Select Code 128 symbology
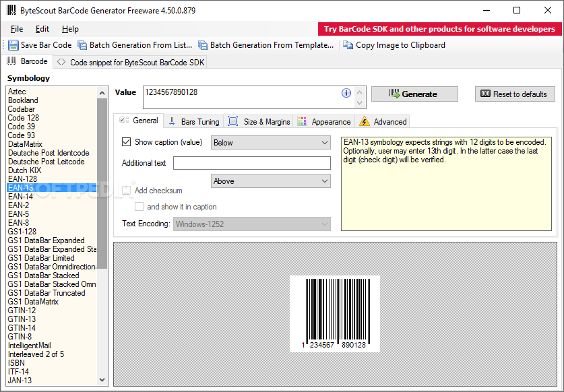 point(24,118)
